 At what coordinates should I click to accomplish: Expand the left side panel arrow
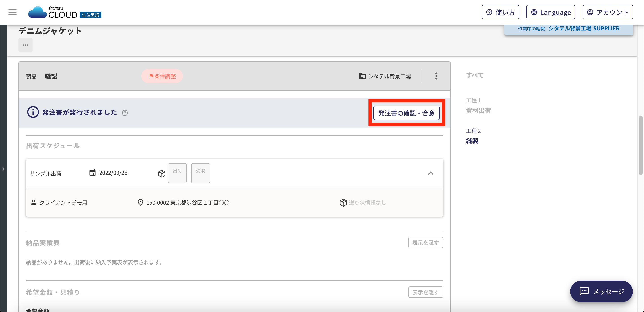4,169
